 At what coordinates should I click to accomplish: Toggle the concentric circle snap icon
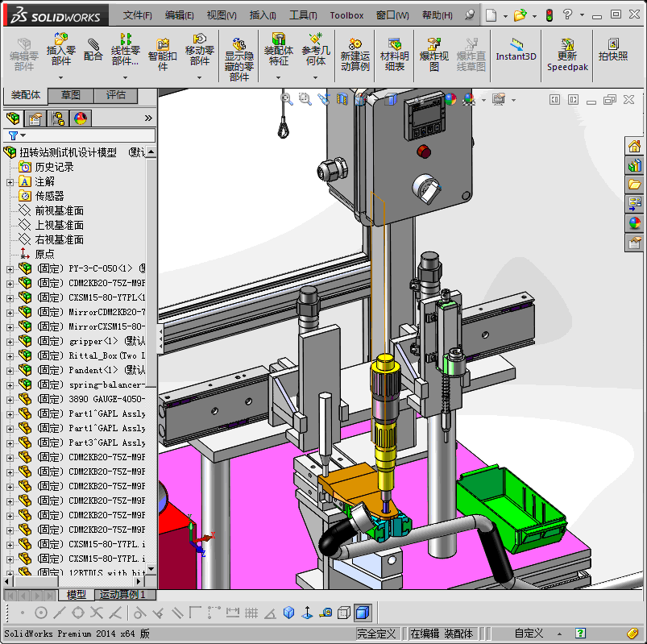tap(41, 613)
